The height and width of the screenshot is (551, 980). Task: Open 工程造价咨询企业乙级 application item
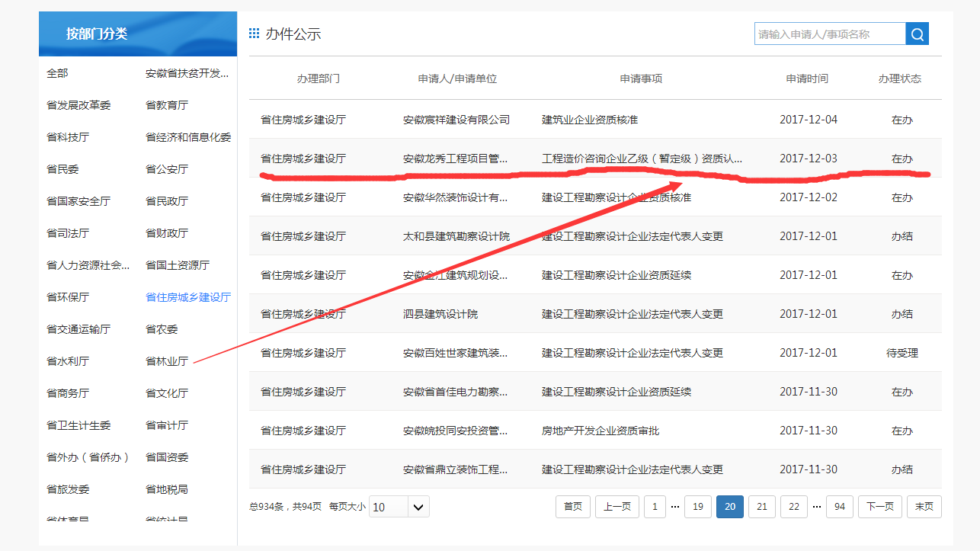[x=642, y=159]
